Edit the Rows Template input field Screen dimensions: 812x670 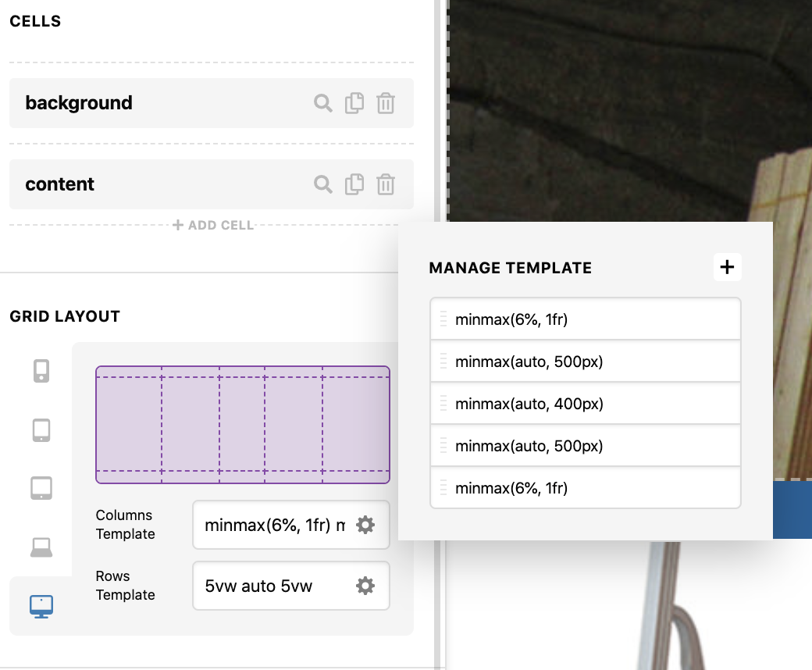273,586
